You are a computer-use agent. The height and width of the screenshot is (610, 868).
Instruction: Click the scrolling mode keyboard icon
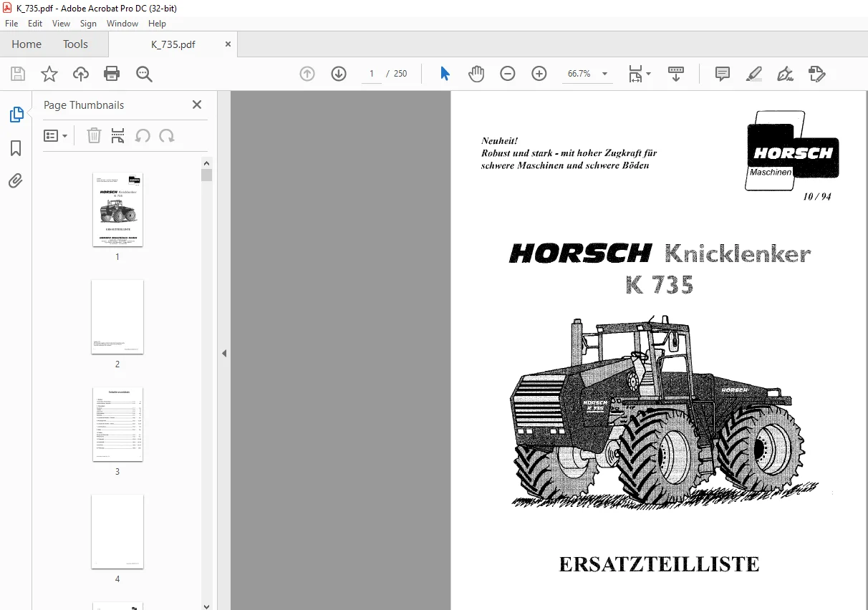point(676,74)
